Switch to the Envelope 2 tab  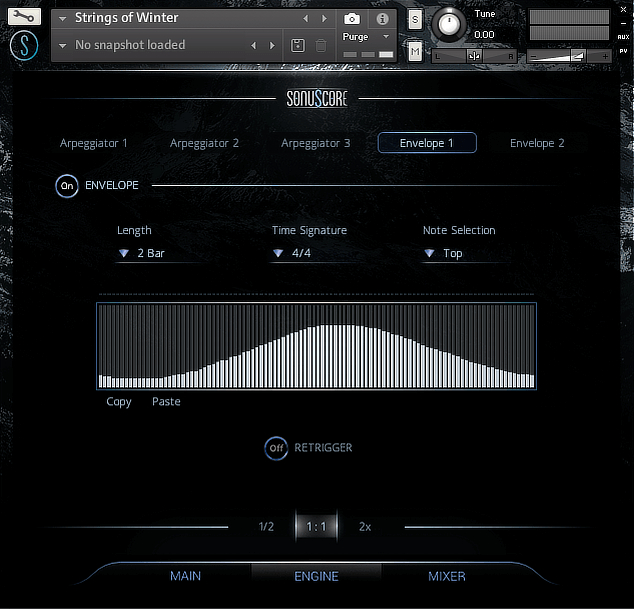(537, 143)
